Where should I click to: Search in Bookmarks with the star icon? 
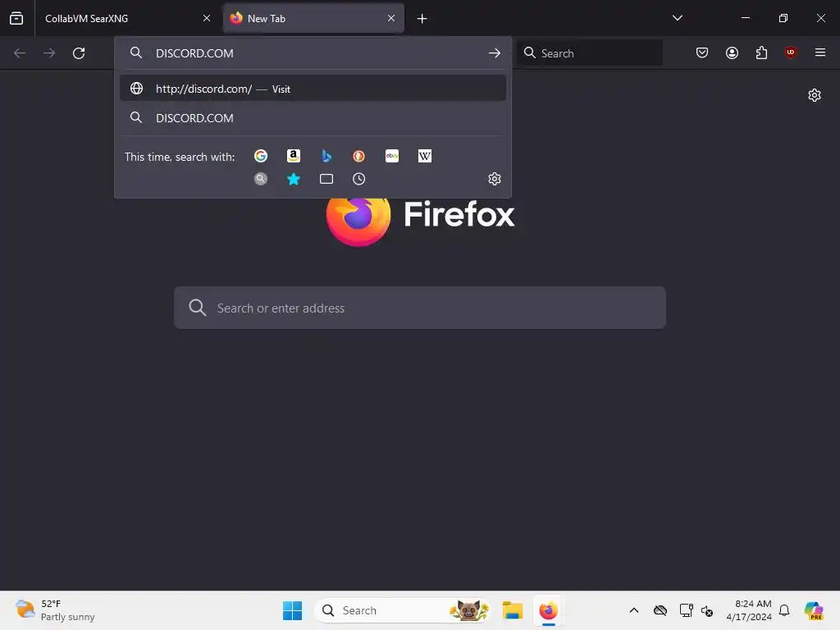click(x=294, y=179)
